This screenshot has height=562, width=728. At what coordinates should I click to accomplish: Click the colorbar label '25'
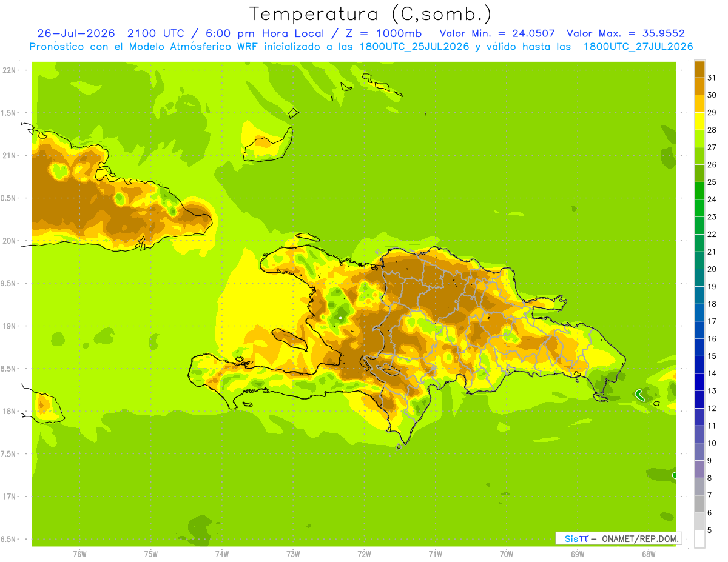[x=712, y=182]
